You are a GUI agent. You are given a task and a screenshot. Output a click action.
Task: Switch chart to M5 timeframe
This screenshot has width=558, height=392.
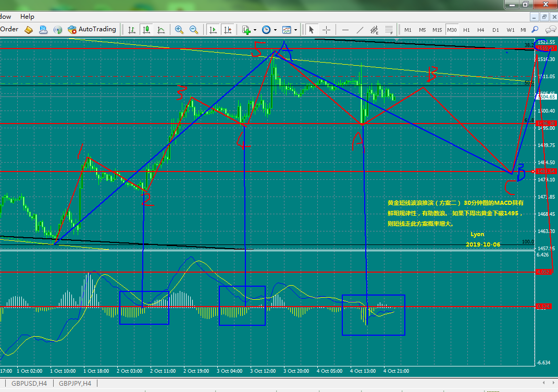pos(423,30)
